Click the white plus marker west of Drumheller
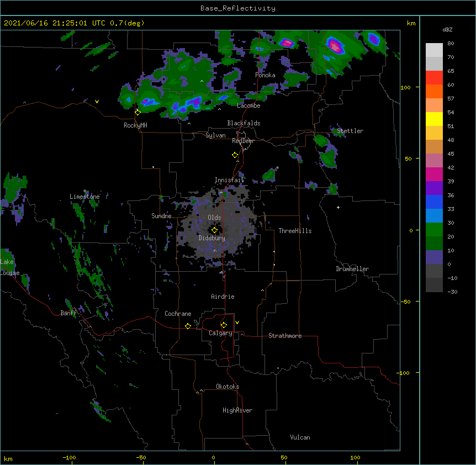476x465 pixels. pyautogui.click(x=338, y=207)
